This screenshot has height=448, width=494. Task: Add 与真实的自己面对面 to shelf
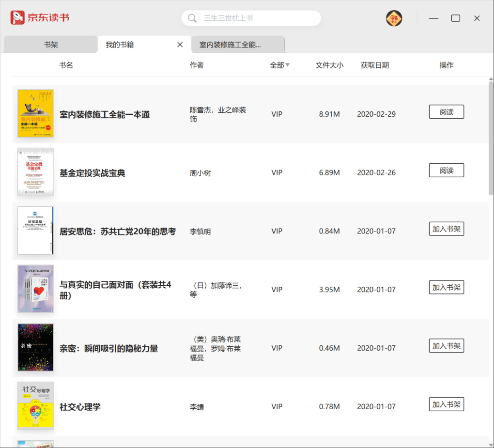coord(447,287)
